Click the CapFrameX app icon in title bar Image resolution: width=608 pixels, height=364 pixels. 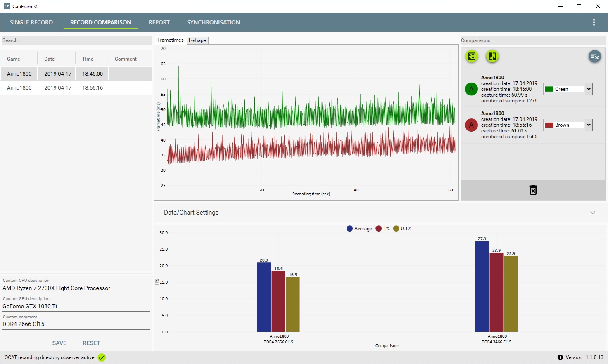pyautogui.click(x=7, y=6)
